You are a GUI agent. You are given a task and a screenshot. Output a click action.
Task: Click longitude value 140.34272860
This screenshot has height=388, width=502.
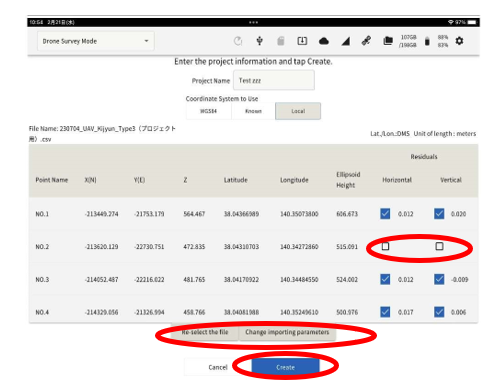point(299,247)
